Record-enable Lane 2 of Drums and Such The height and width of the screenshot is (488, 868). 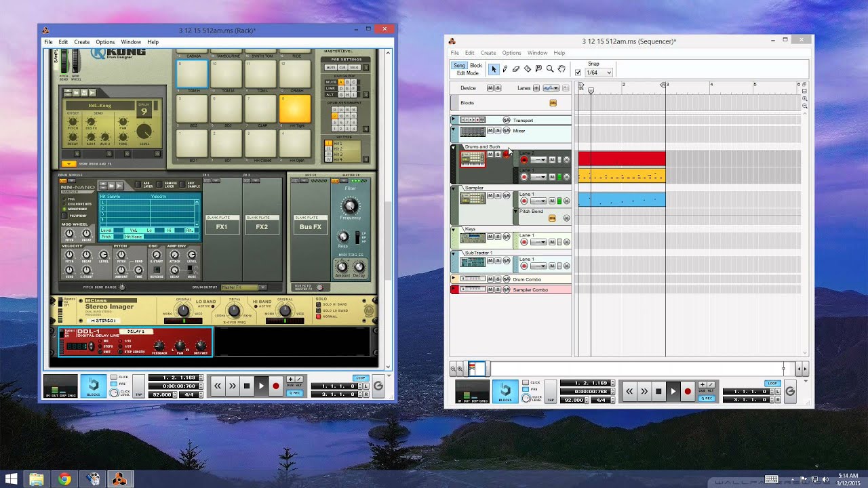tap(524, 160)
